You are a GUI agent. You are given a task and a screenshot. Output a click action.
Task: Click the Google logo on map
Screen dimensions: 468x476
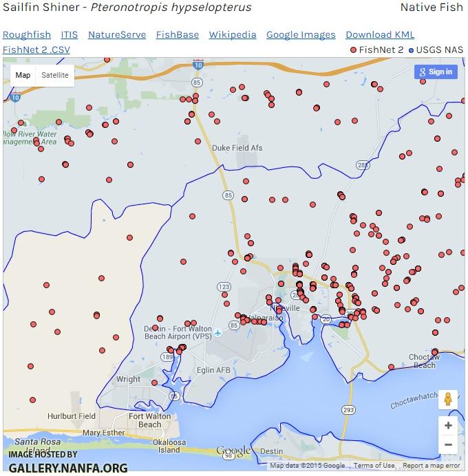233,451
